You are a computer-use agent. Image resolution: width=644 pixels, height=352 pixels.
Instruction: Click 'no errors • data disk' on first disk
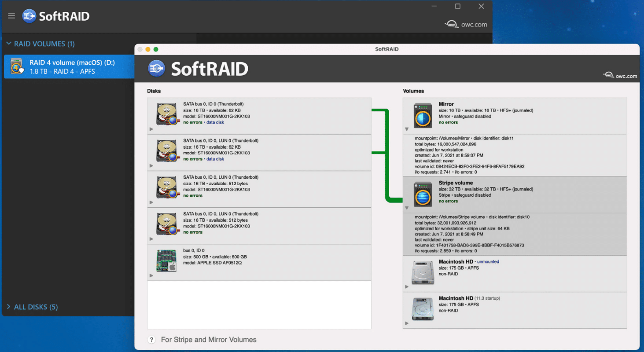pyautogui.click(x=204, y=122)
